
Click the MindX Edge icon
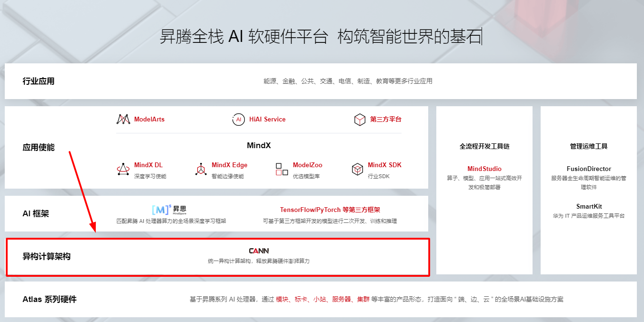tap(201, 169)
